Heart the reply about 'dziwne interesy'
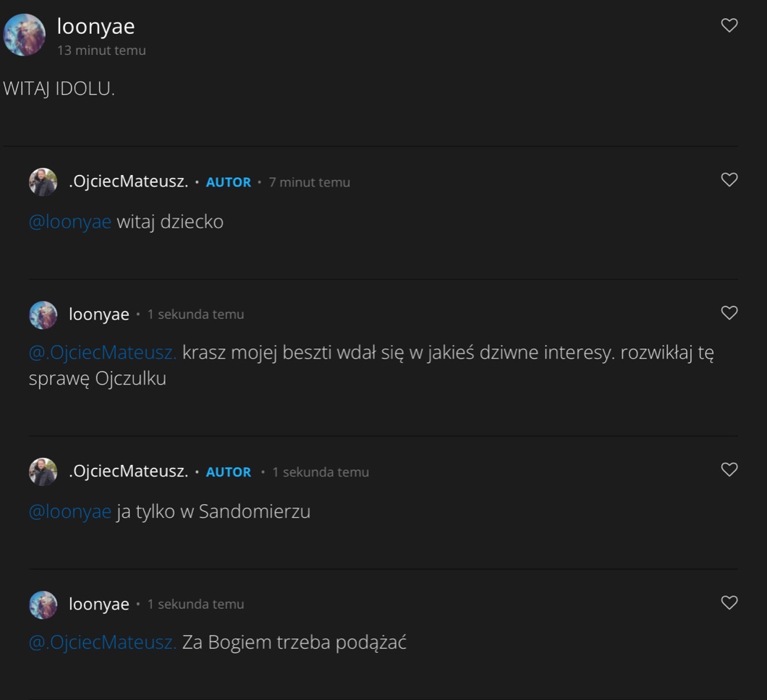 [729, 313]
